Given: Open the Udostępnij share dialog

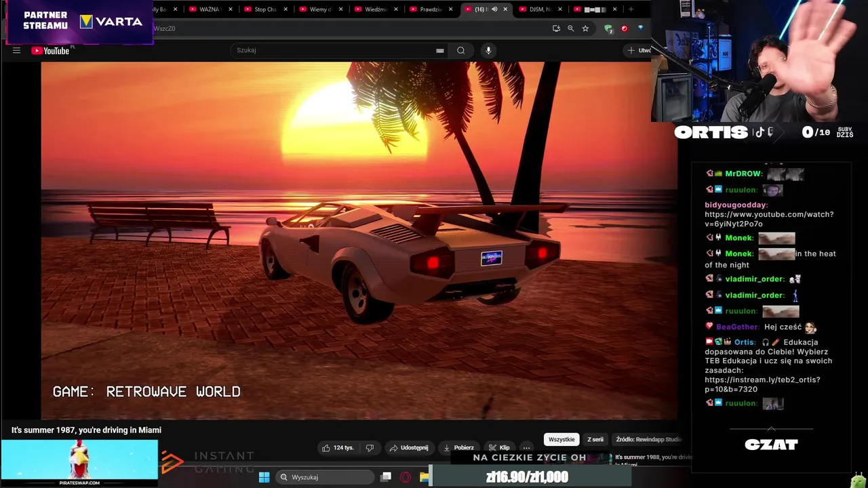Looking at the screenshot, I should click(x=408, y=448).
